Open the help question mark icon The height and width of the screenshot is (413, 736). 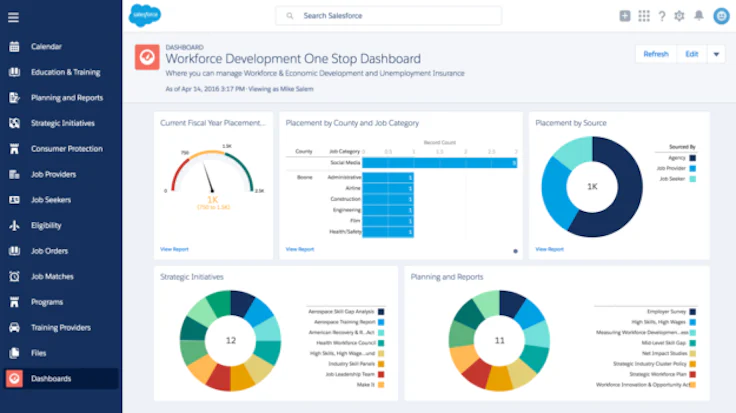[662, 16]
